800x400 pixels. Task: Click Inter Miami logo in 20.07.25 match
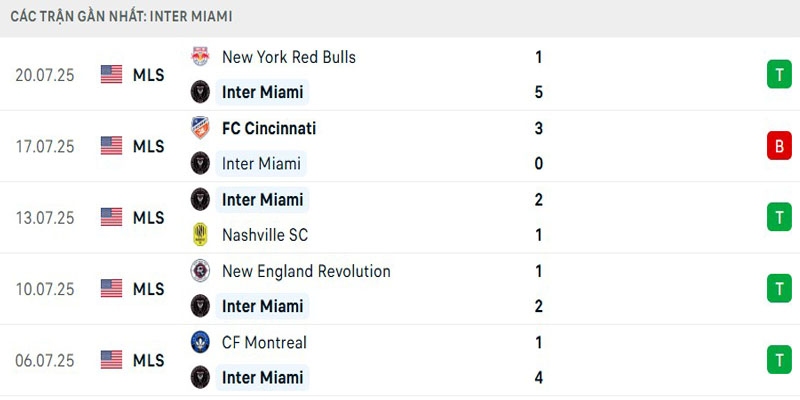200,92
